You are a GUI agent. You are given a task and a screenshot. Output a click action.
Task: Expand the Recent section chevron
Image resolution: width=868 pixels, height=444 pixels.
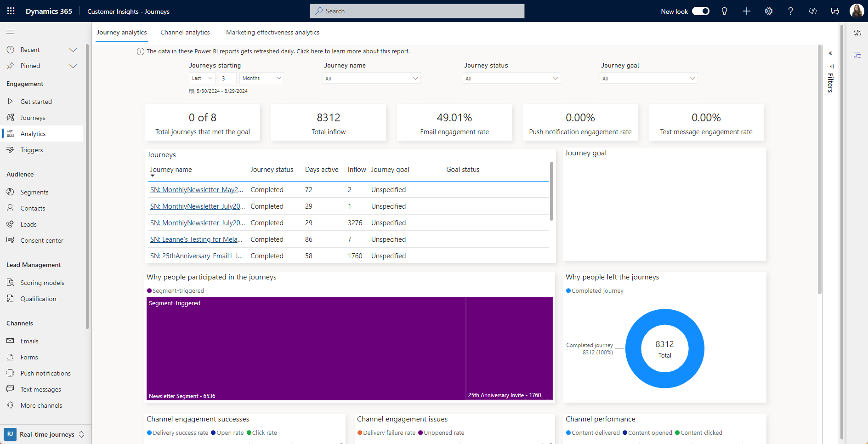click(73, 50)
